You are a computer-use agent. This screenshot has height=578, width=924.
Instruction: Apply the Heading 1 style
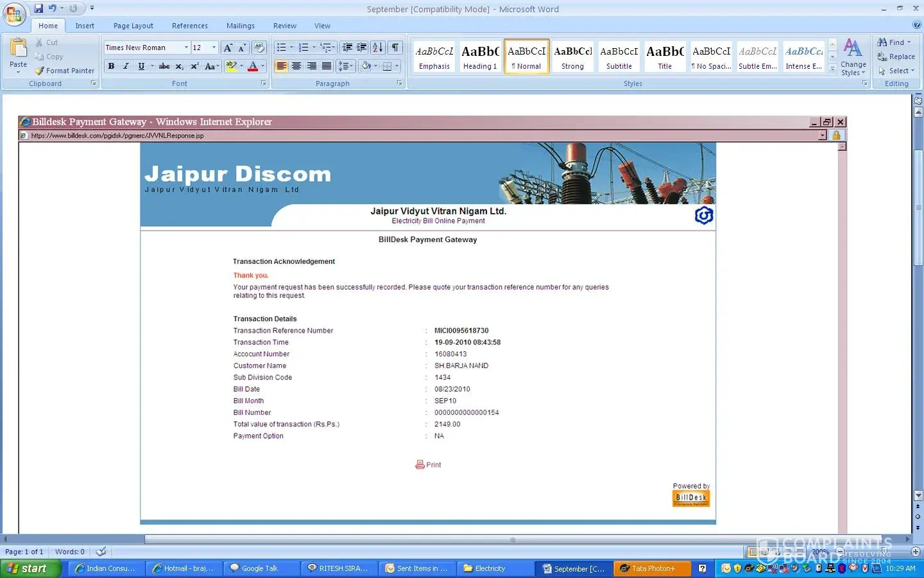[480, 57]
